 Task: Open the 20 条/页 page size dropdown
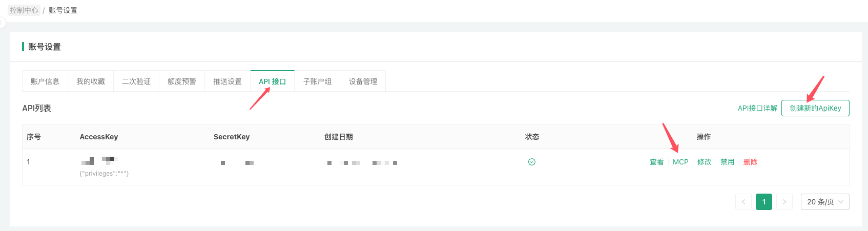coord(824,202)
